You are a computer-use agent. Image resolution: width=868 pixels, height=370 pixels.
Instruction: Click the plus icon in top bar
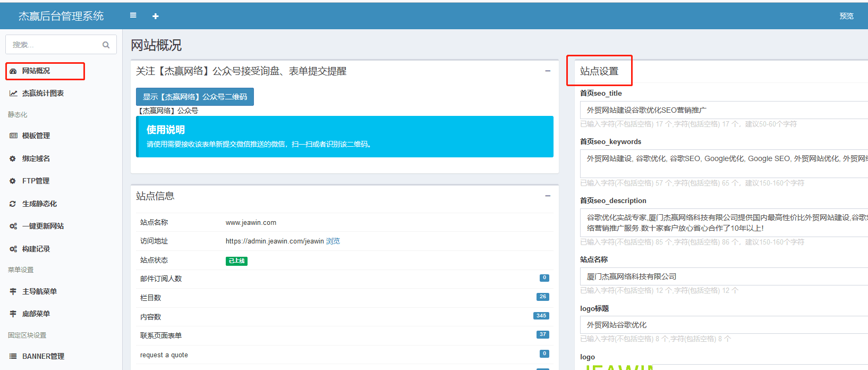156,16
